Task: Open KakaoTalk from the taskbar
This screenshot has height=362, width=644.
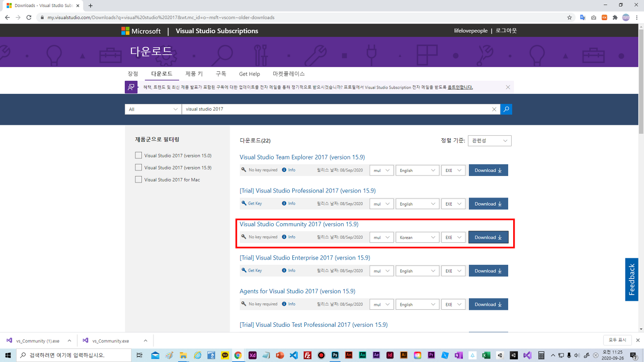Action: pos(225,355)
